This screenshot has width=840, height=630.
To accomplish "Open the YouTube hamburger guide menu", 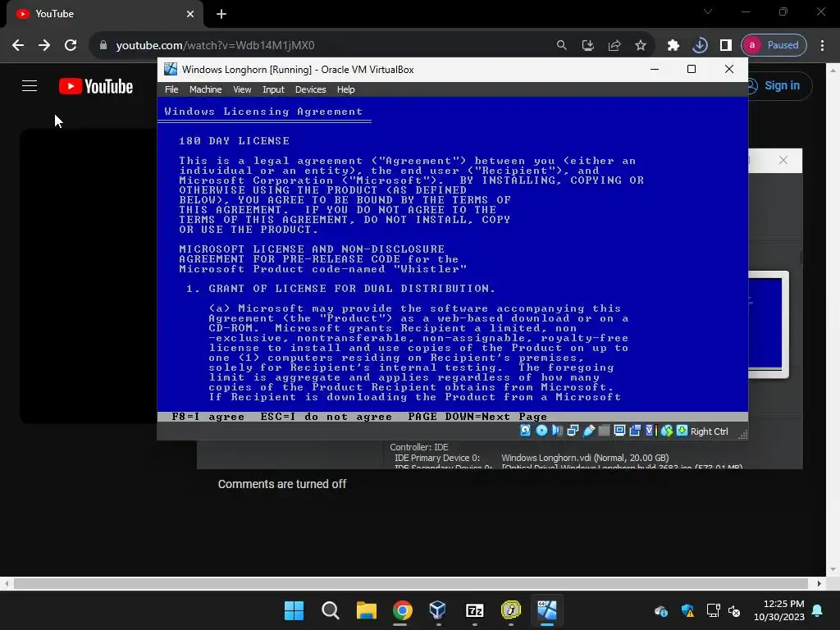I will coord(30,85).
